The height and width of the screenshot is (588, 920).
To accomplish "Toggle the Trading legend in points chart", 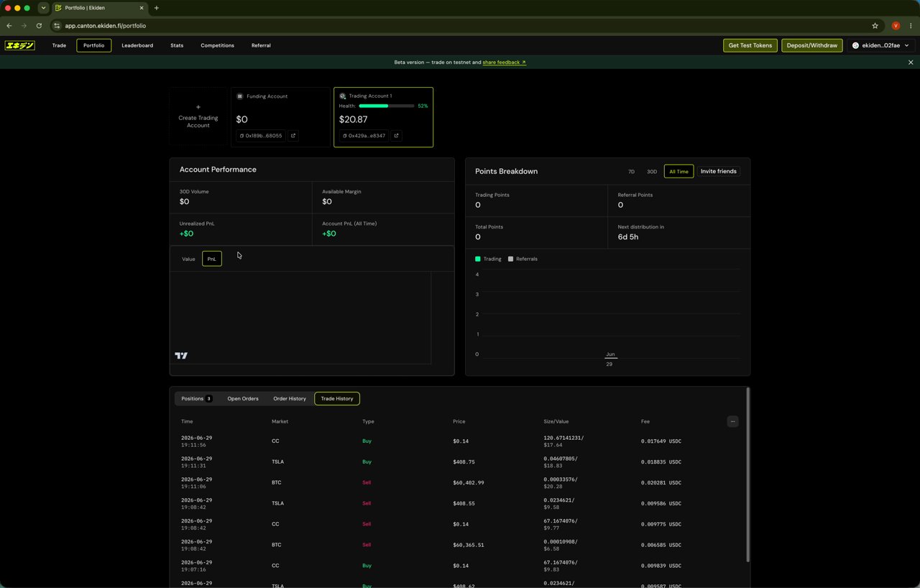I will 489,259.
